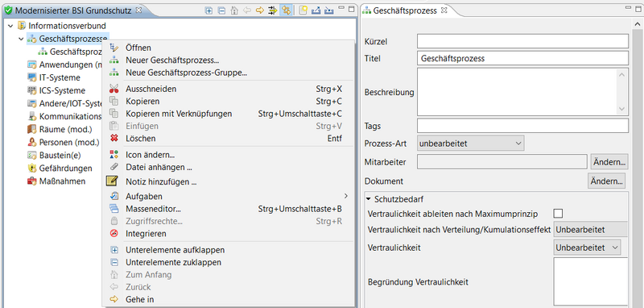This screenshot has height=308, width=644.
Task: Select Maßnahmen tree item
Action: 63,181
